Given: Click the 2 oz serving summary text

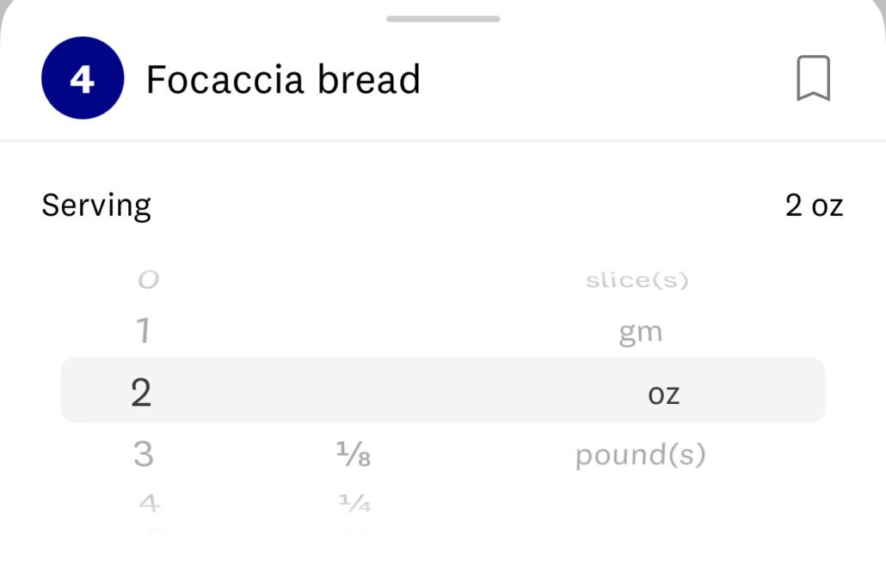Looking at the screenshot, I should pos(814,204).
